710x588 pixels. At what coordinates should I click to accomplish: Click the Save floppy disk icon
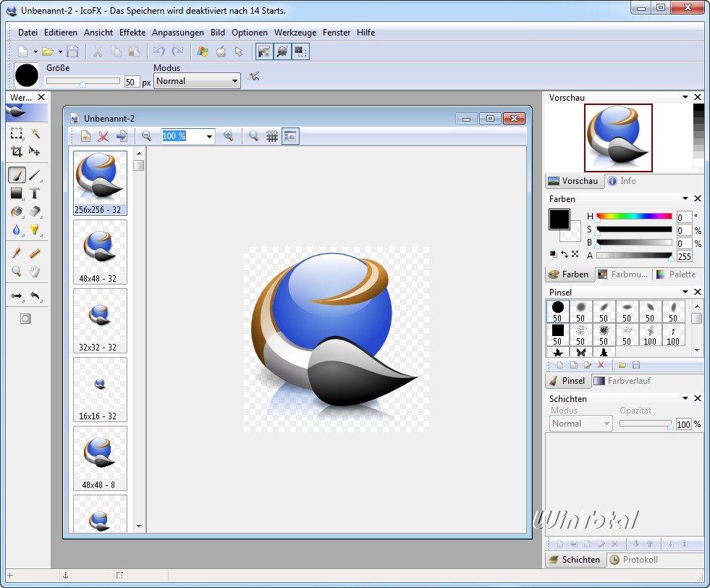tap(72, 51)
